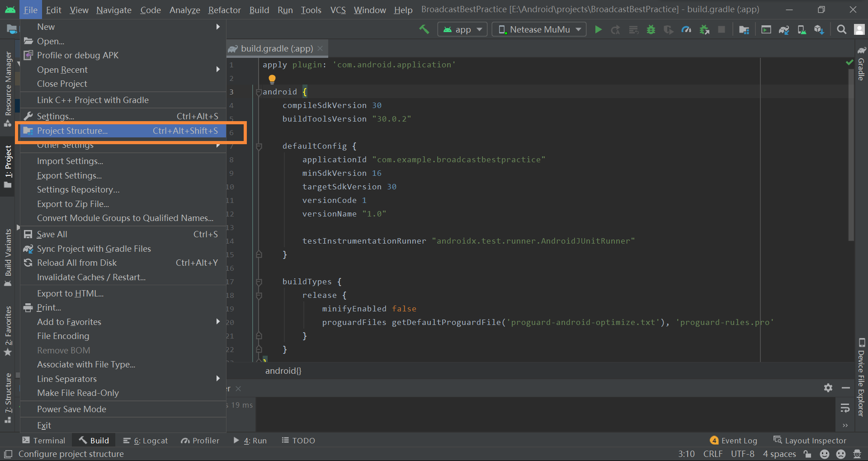Collapse the defaultConfig block fold marker

click(259, 146)
